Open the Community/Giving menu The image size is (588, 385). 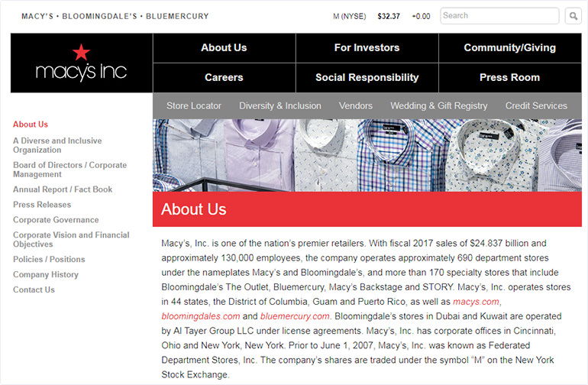510,47
